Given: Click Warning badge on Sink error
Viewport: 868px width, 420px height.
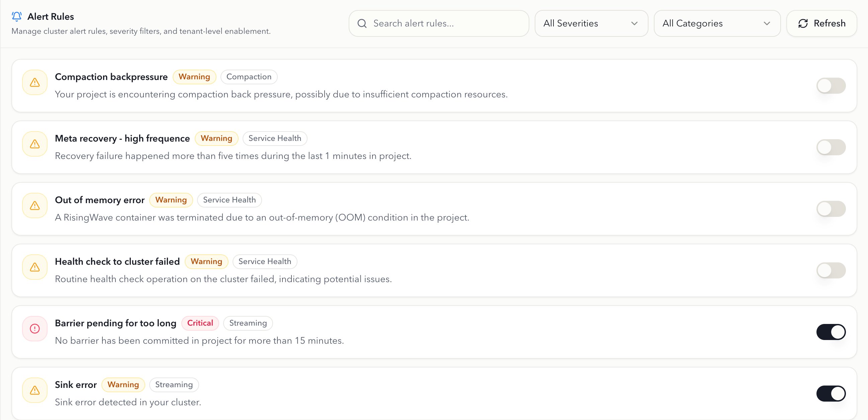Looking at the screenshot, I should [x=123, y=385].
